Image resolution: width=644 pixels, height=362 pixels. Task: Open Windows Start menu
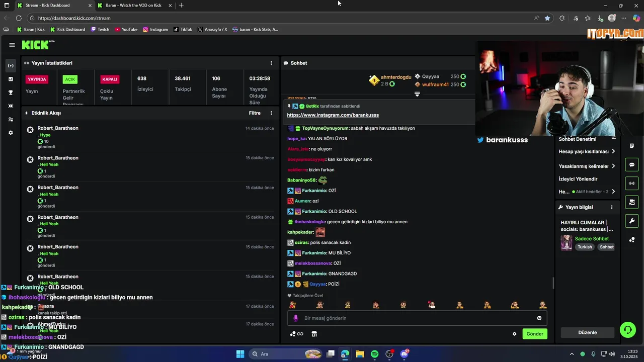240,354
